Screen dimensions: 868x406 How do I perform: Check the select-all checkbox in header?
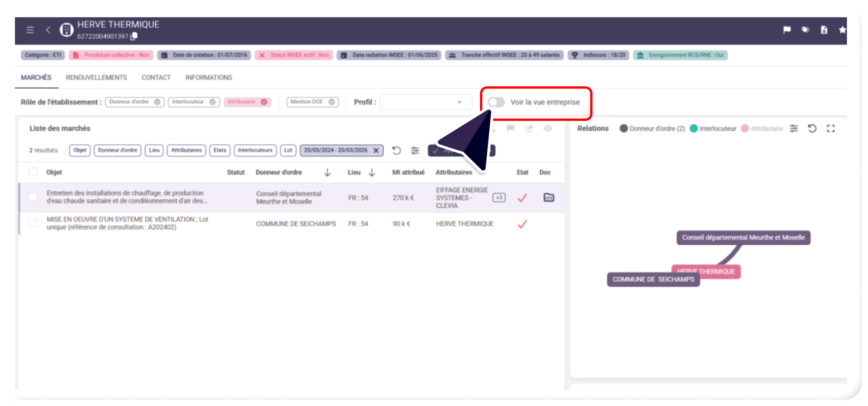click(33, 172)
